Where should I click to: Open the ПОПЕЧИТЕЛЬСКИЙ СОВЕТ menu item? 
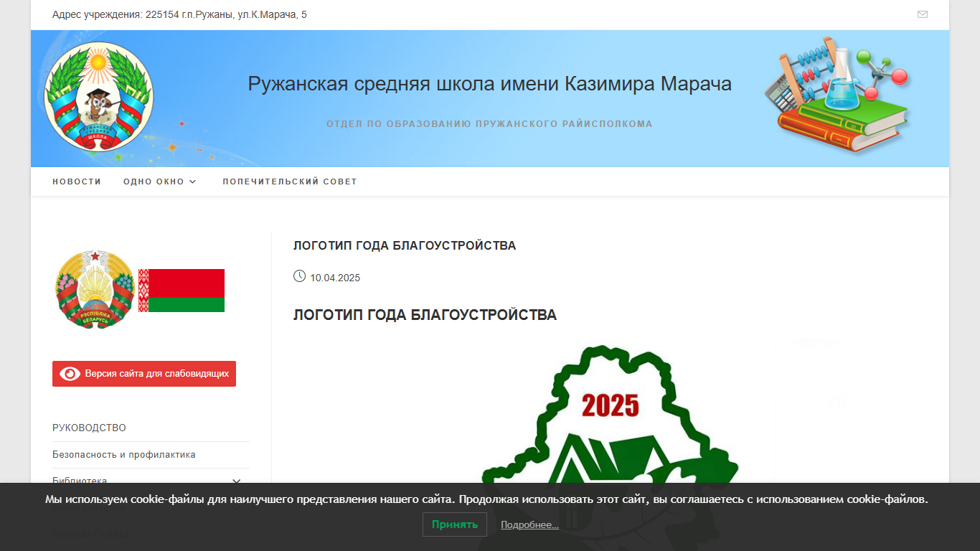pos(290,182)
